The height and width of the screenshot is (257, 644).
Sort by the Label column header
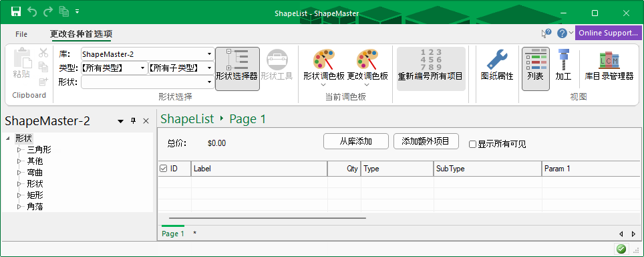coord(259,169)
